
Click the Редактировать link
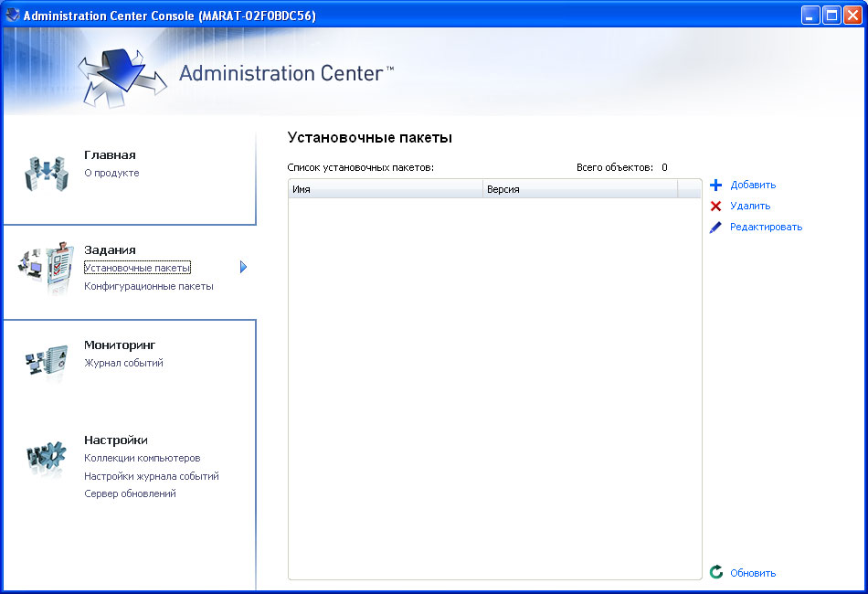coord(766,227)
